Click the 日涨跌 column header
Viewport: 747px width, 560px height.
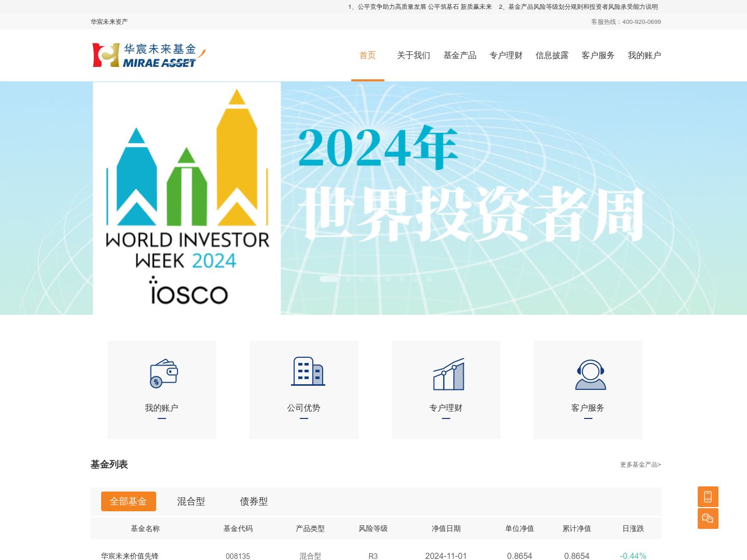633,528
